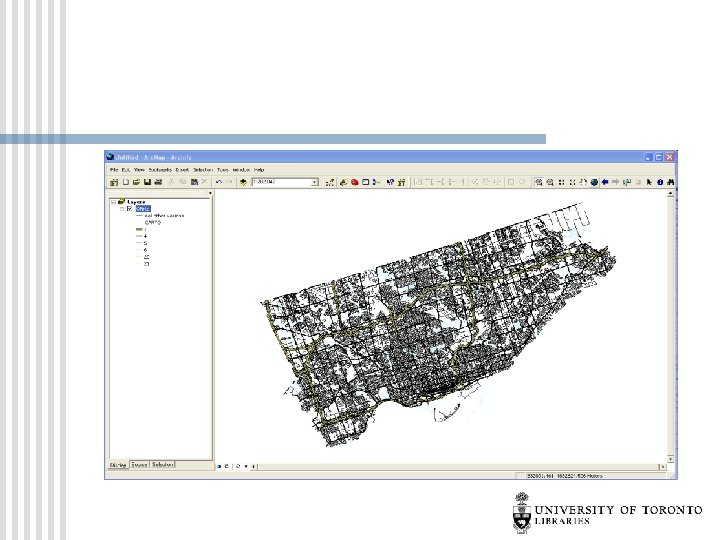This screenshot has height=540, width=720.
Task: Collapse the streets layer legend
Action: 121,208
